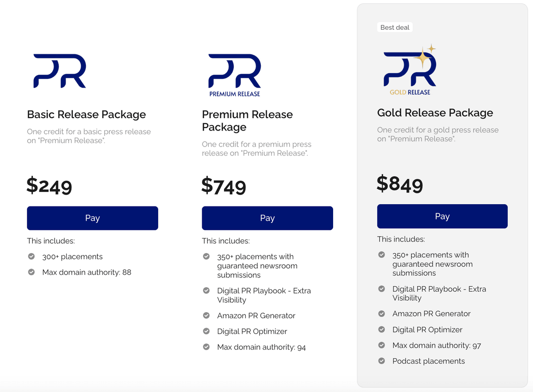Click the checkmark next to Max domain authority: 94
The image size is (533, 392).
[x=206, y=347]
